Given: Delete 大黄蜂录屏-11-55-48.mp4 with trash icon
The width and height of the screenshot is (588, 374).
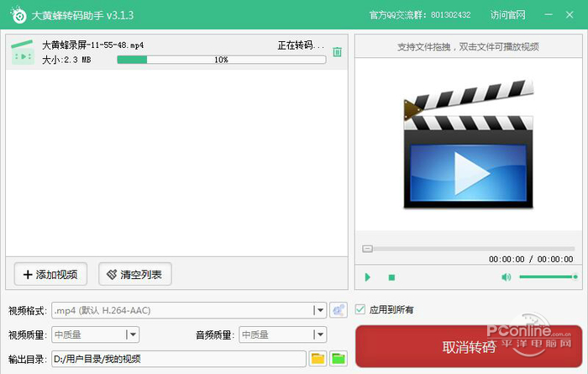Looking at the screenshot, I should pyautogui.click(x=337, y=52).
